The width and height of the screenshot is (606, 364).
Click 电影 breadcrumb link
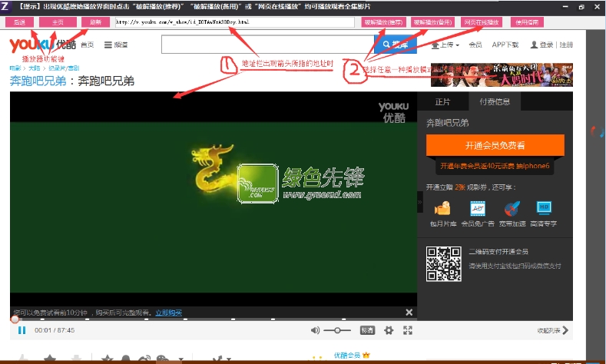[15, 68]
